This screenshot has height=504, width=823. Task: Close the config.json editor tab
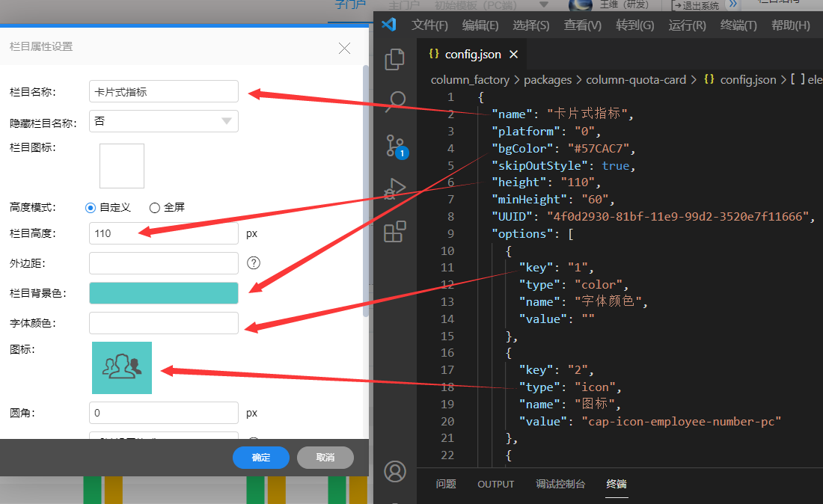pyautogui.click(x=513, y=55)
